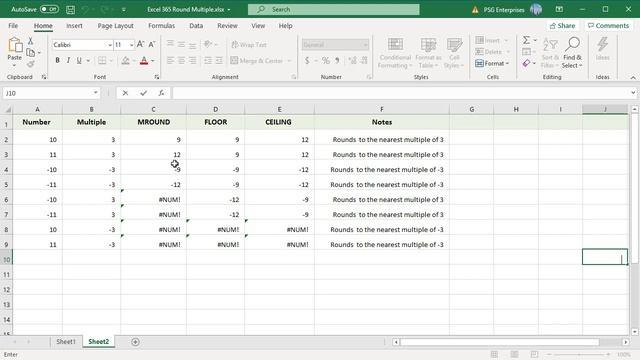Toggle Italic formatting
The width and height of the screenshot is (640, 360).
(68, 60)
